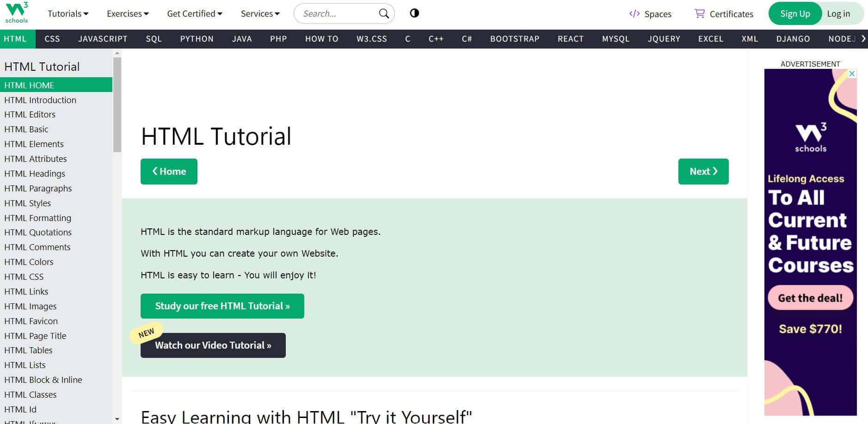Image resolution: width=868 pixels, height=424 pixels.
Task: Click "Get the deal!" in the advertisement
Action: (x=810, y=298)
